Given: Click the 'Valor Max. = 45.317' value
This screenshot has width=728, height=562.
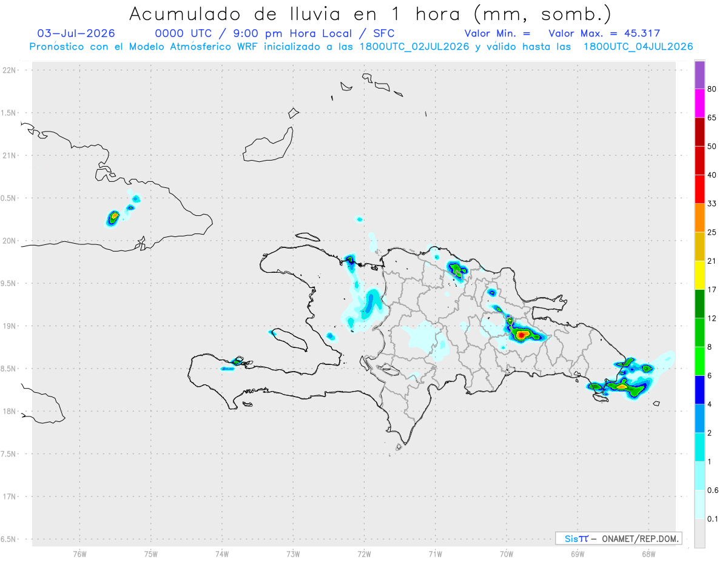Looking at the screenshot, I should [604, 33].
